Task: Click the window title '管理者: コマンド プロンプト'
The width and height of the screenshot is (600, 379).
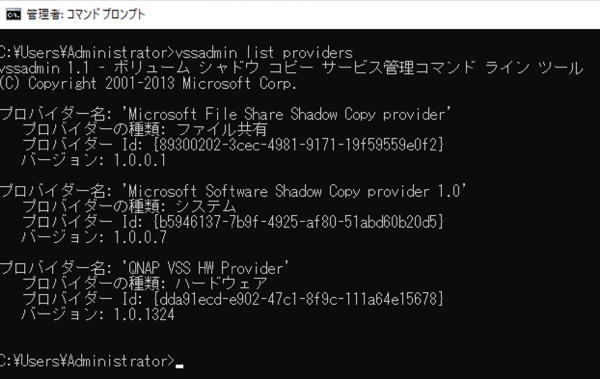Action: click(x=86, y=15)
